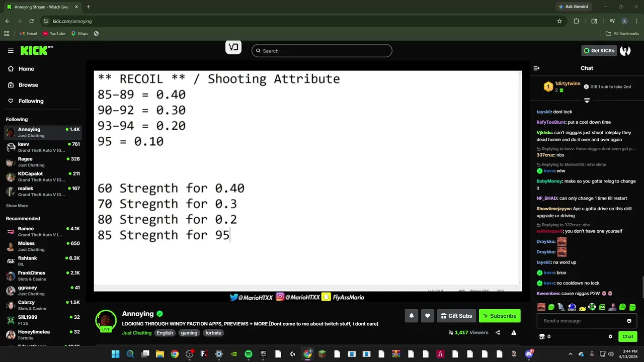Open the Browse page
Screen dimensions: 644x362
point(28,85)
